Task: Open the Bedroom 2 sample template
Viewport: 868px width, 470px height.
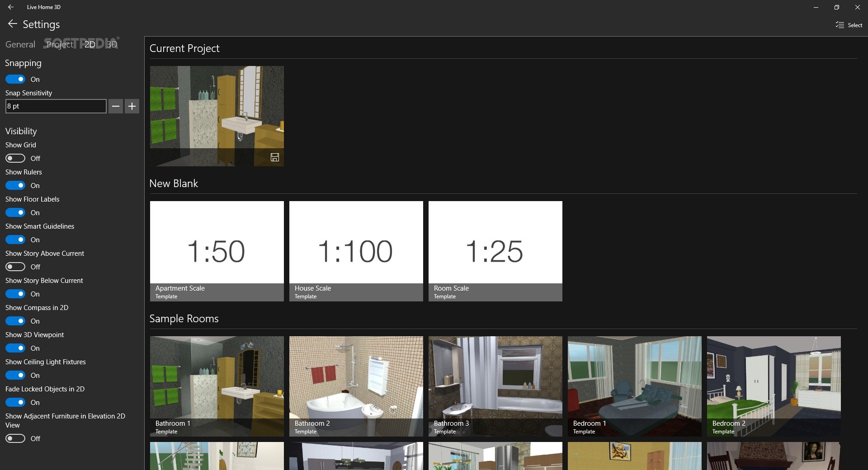Action: click(774, 386)
